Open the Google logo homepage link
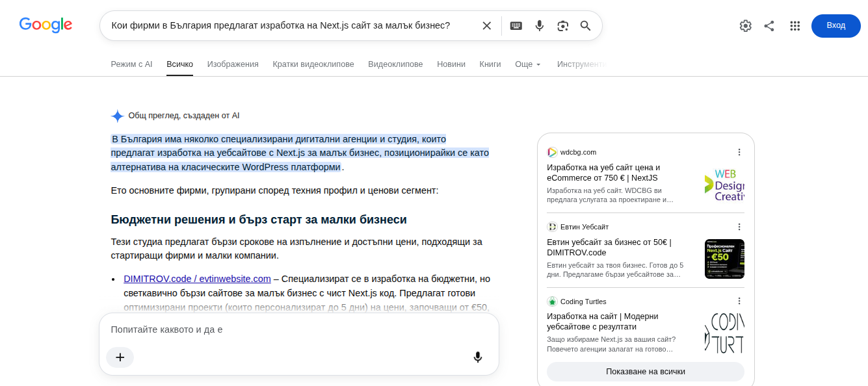Image resolution: width=868 pixels, height=386 pixels. pos(46,25)
